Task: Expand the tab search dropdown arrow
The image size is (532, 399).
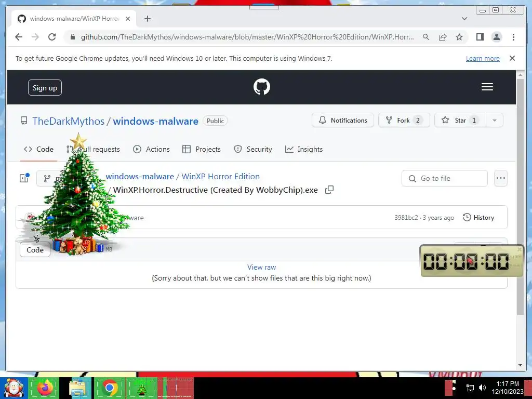Action: click(464, 19)
